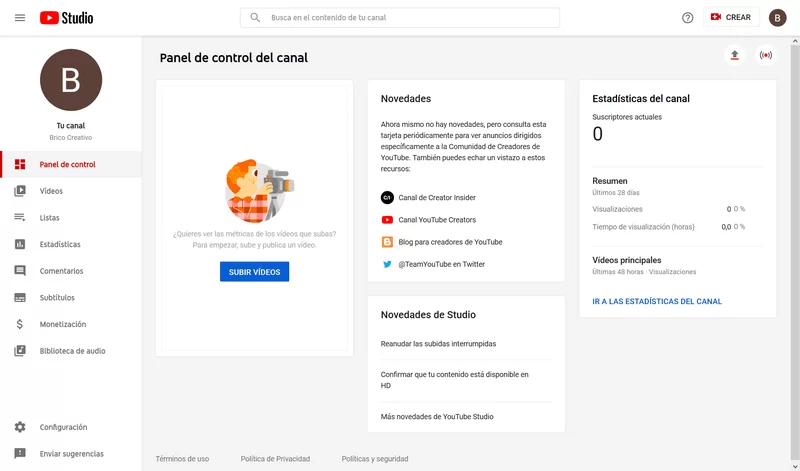This screenshot has width=800, height=471.
Task: Click the Creator Insider channel icon
Action: (x=387, y=197)
